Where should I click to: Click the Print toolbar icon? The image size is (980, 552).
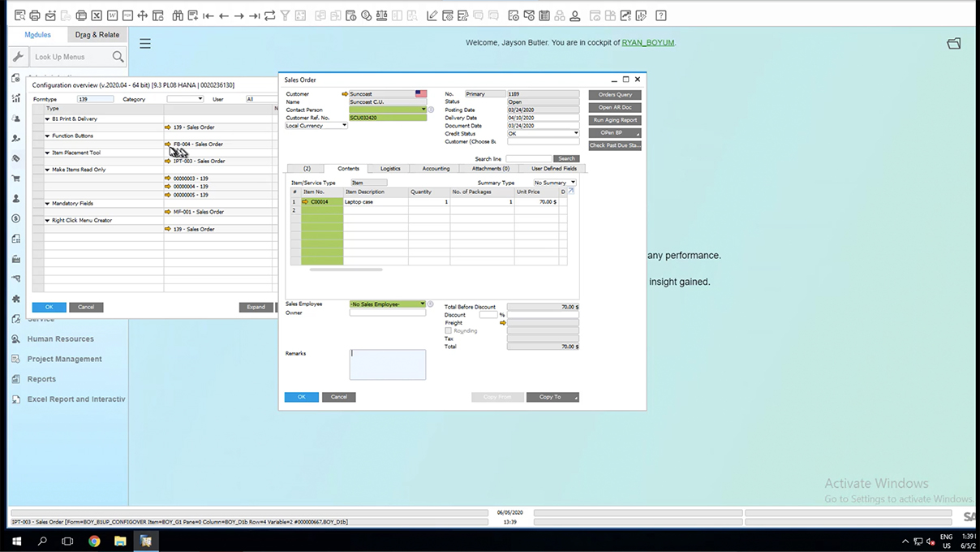click(35, 15)
